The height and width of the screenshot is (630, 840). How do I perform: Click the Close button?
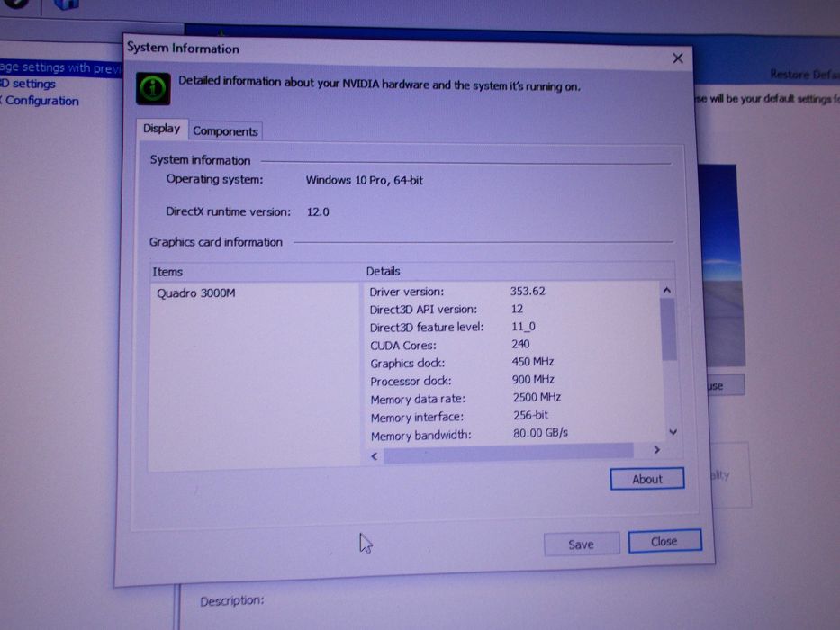(x=664, y=541)
